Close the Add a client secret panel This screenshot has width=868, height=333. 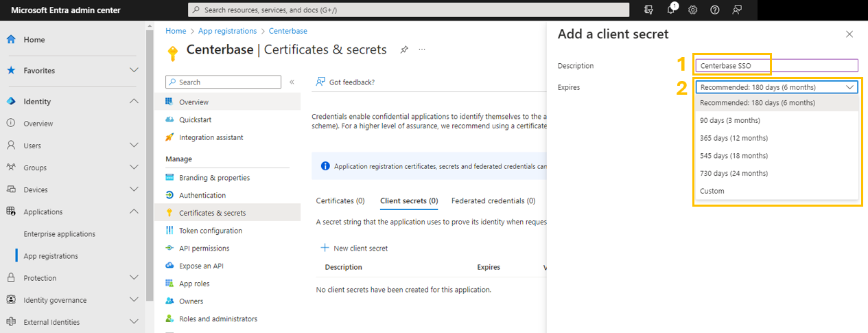point(849,34)
